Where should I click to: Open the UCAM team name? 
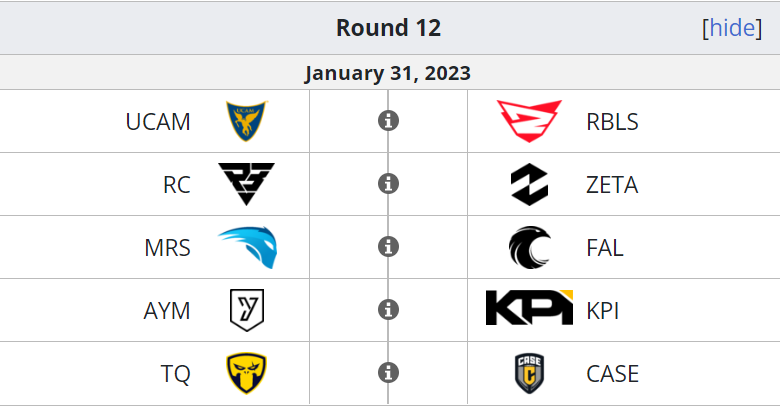click(158, 122)
